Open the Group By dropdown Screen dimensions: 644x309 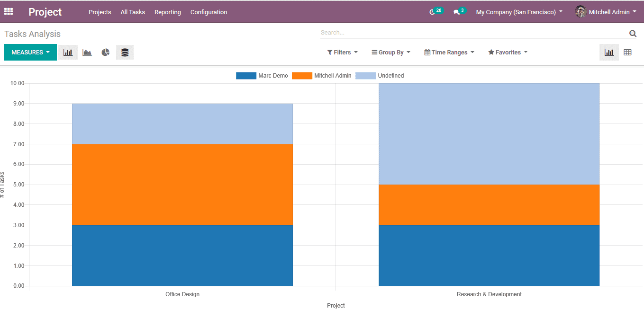pyautogui.click(x=391, y=52)
